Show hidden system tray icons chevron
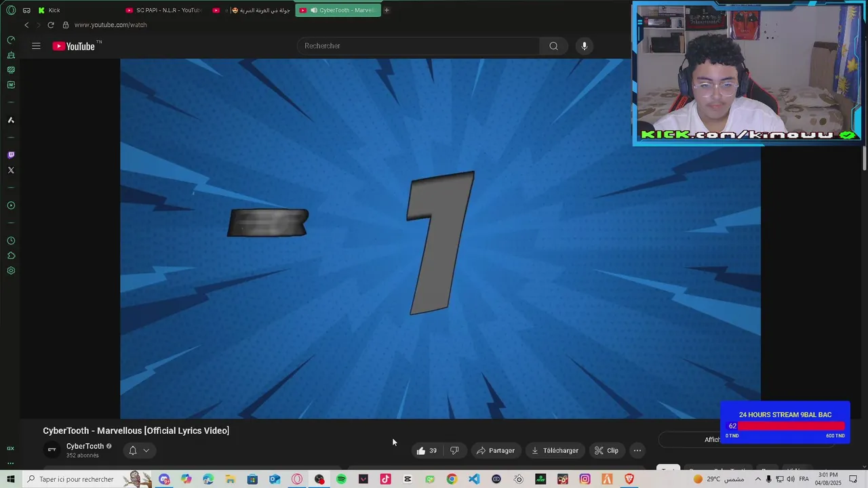 (x=758, y=479)
